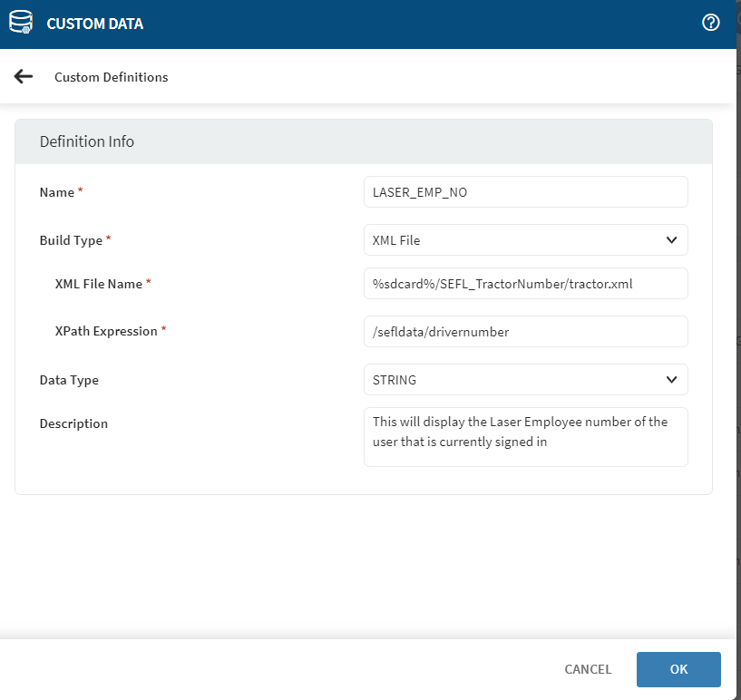This screenshot has width=741, height=700.
Task: Click the Build Type label
Action: pyautogui.click(x=71, y=240)
